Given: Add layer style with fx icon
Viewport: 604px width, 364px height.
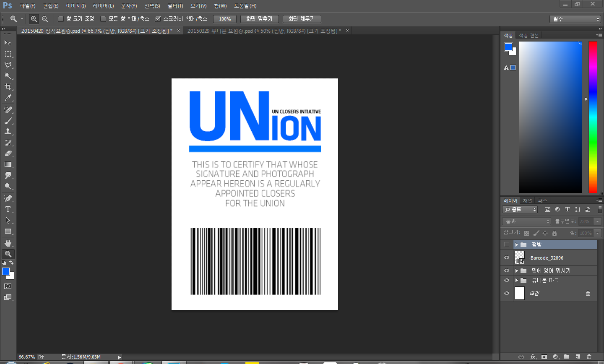Looking at the screenshot, I should tap(533, 357).
